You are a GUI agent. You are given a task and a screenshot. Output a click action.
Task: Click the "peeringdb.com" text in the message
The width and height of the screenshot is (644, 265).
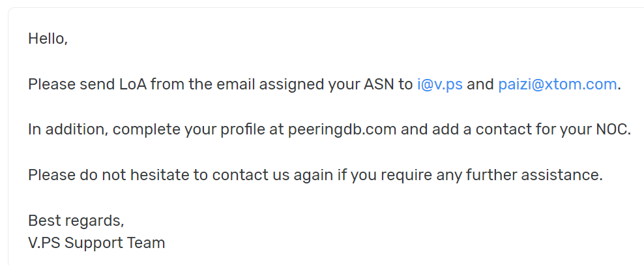point(342,129)
